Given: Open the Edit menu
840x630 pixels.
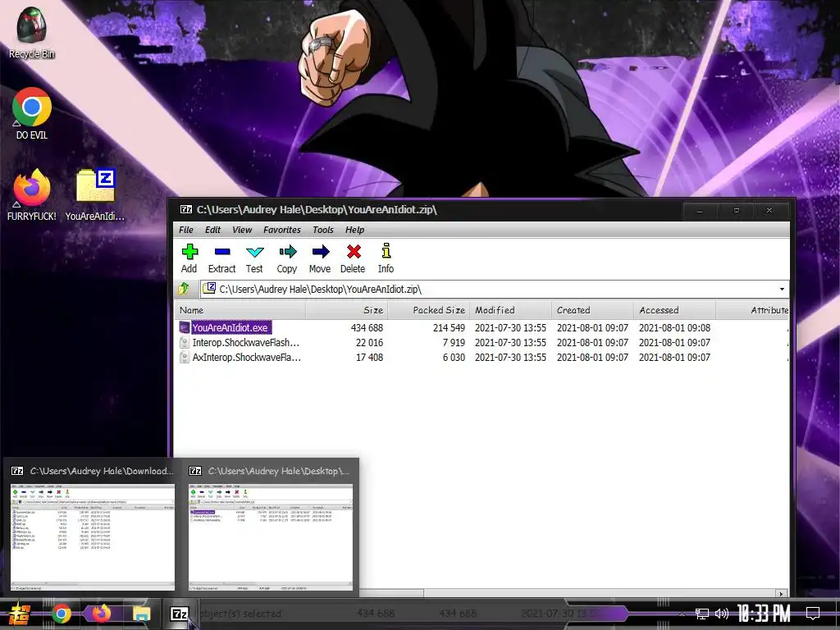Looking at the screenshot, I should click(x=212, y=230).
